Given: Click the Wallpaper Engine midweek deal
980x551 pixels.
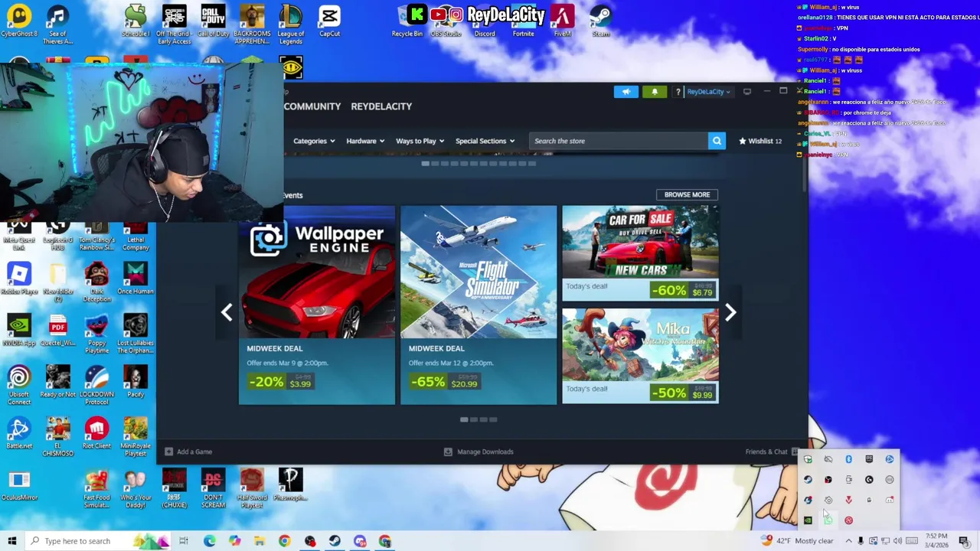Looking at the screenshot, I should [317, 305].
